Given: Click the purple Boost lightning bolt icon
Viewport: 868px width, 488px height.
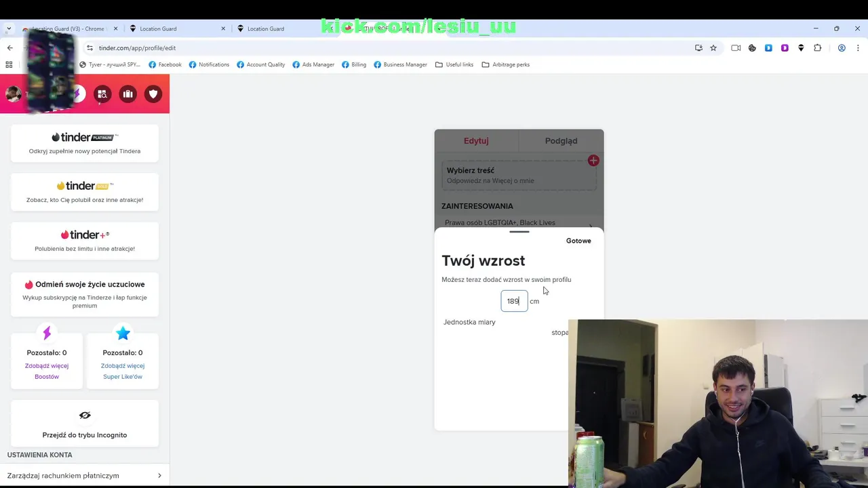Looking at the screenshot, I should (x=47, y=333).
